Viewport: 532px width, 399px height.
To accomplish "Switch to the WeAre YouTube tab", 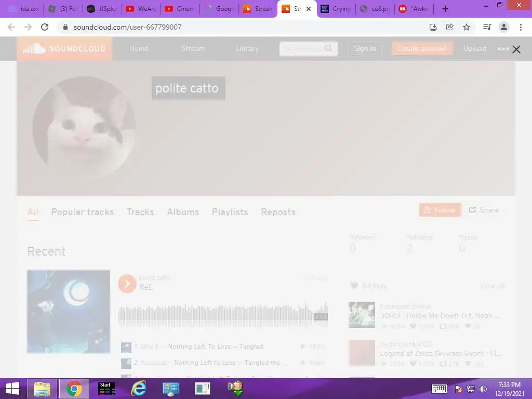I will (141, 9).
